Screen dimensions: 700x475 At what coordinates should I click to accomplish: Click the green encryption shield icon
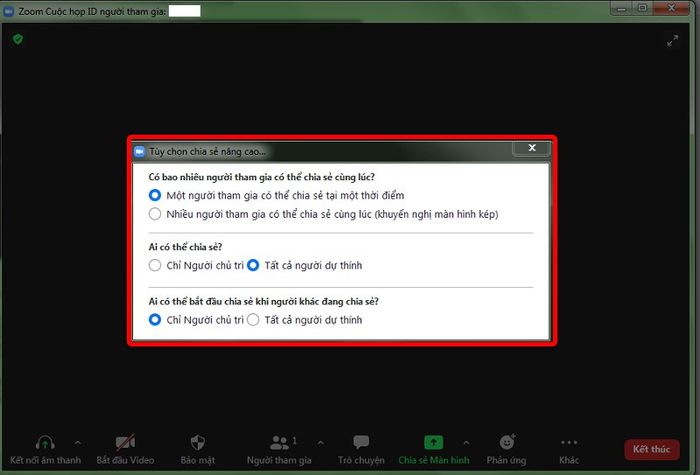(x=18, y=39)
